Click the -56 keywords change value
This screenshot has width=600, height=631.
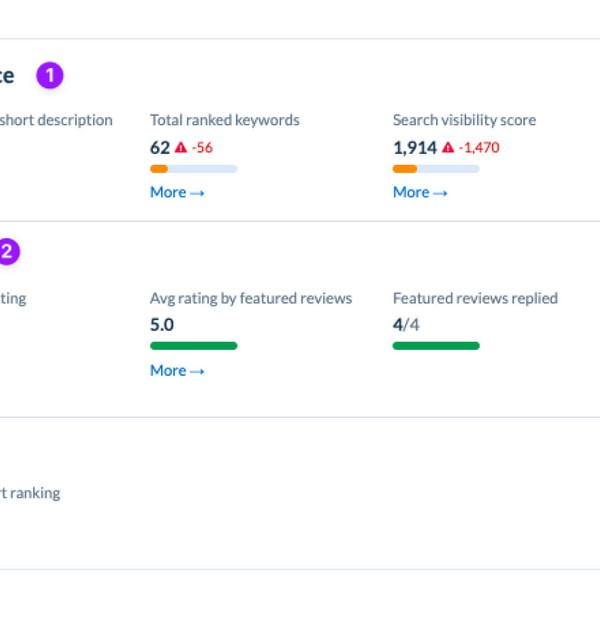(202, 148)
